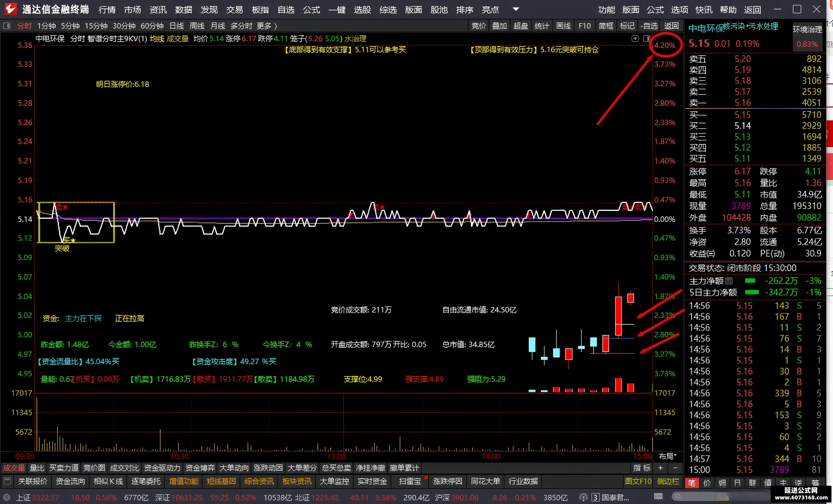Image resolution: width=833 pixels, height=504 pixels.
Task: Click the broadcast signal icon near 国泰君
Action: pos(583,497)
